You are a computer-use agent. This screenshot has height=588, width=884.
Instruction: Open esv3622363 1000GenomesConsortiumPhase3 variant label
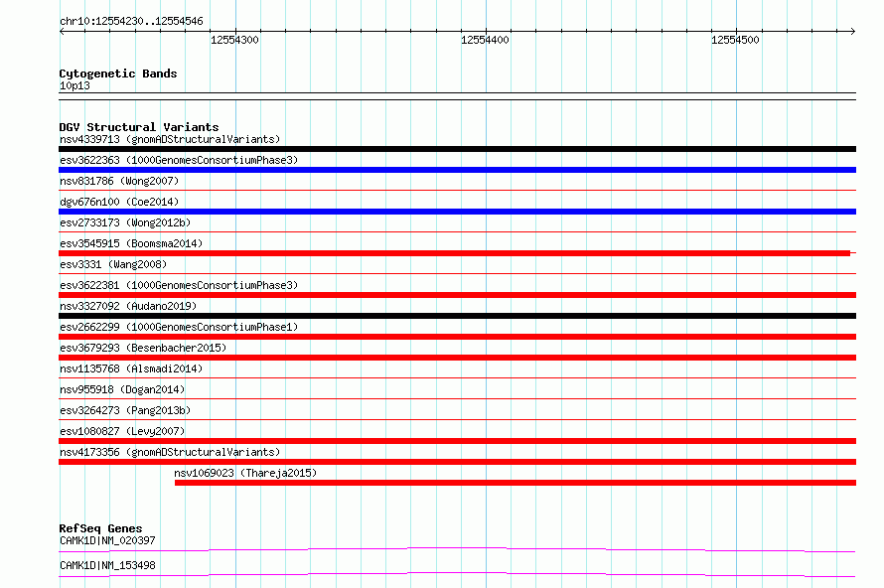[179, 160]
